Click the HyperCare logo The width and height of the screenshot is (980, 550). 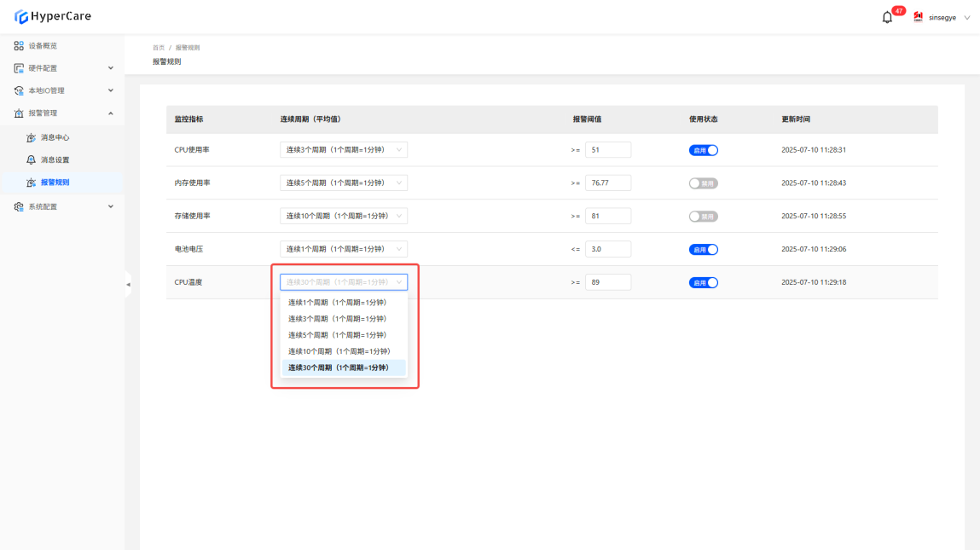[53, 16]
